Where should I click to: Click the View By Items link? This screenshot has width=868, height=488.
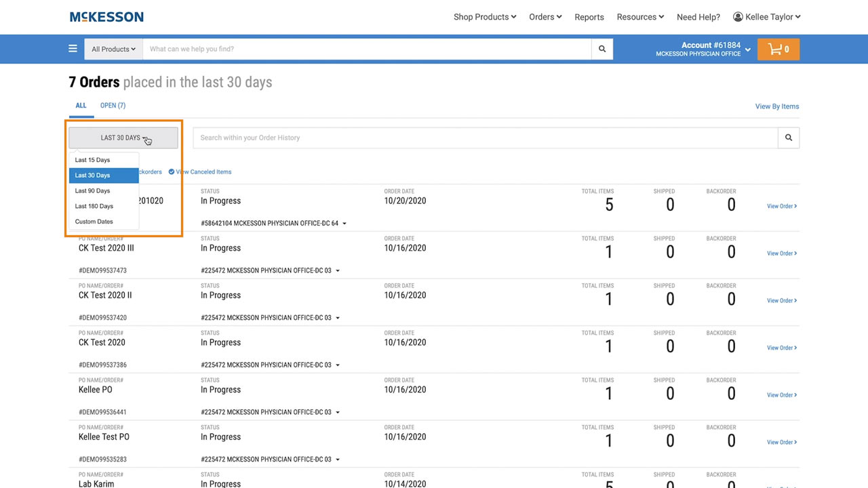coord(777,106)
